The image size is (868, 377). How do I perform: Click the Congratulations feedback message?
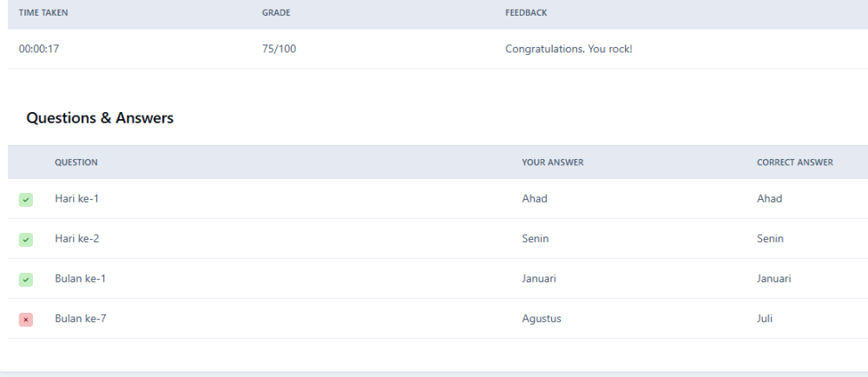pyautogui.click(x=569, y=50)
